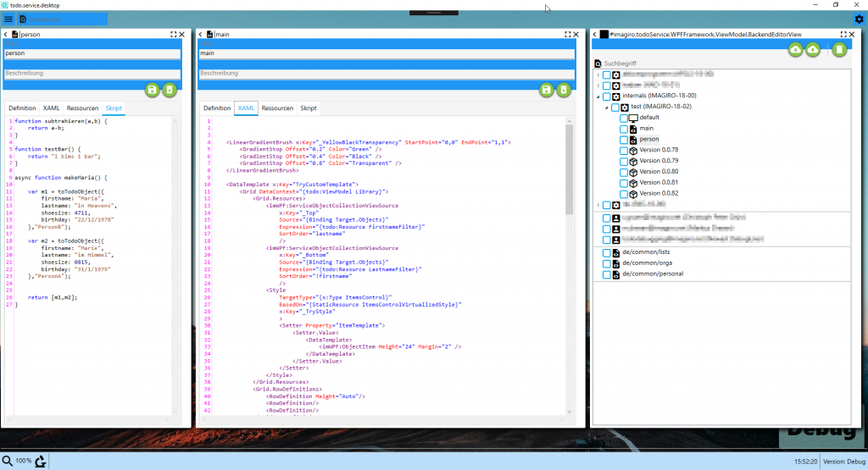Click the Schnellsuche quick search icon
This screenshot has height=470, width=868.
tap(23, 19)
